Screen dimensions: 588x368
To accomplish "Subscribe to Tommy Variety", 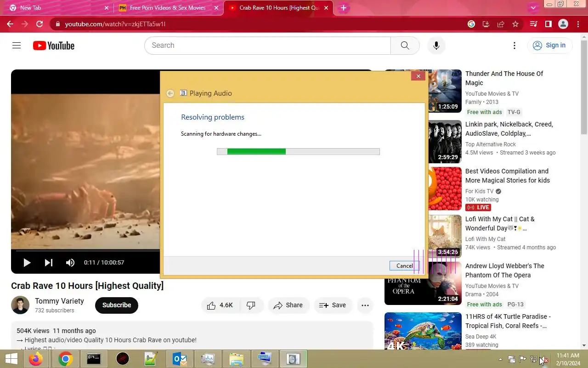I will point(117,305).
